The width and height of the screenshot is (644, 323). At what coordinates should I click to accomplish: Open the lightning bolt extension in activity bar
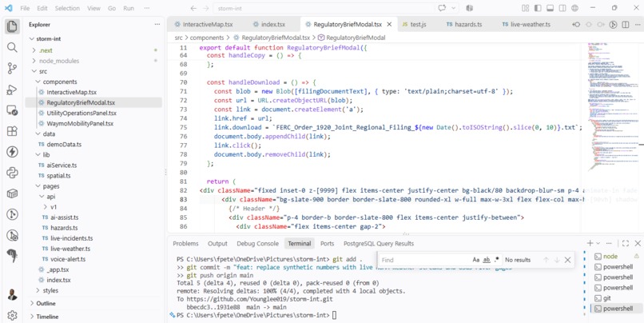12,152
